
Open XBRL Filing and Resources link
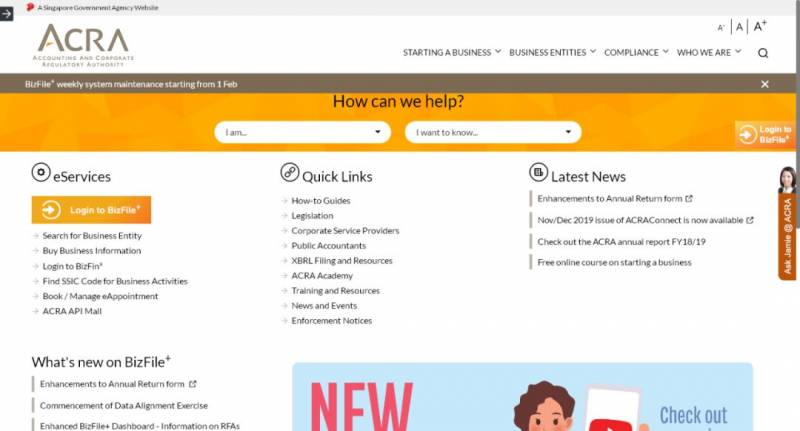(x=342, y=261)
